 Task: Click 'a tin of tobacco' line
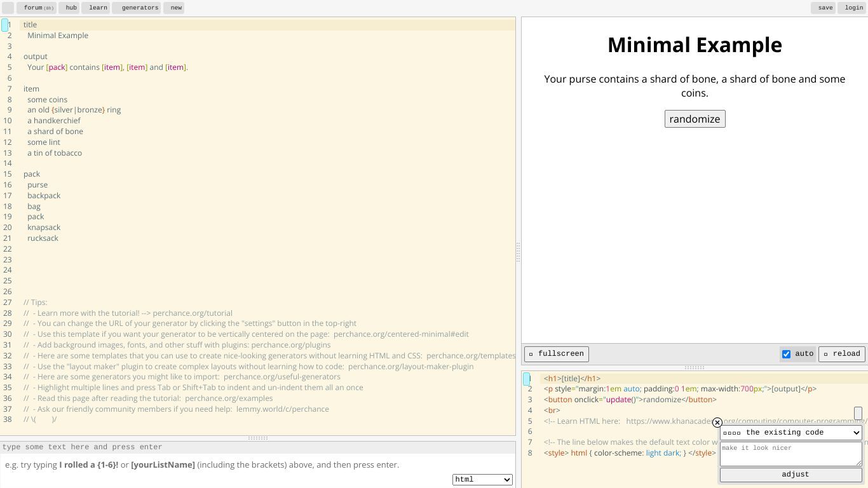(55, 153)
